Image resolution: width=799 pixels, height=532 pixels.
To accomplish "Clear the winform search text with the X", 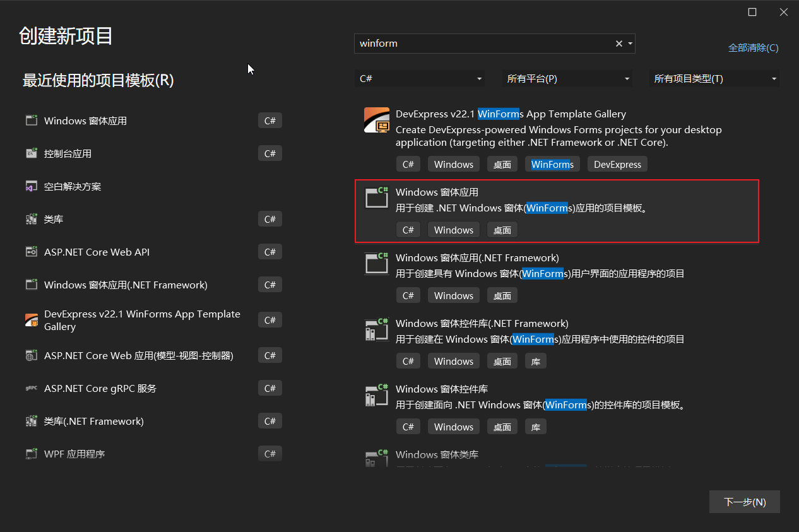I will click(619, 44).
